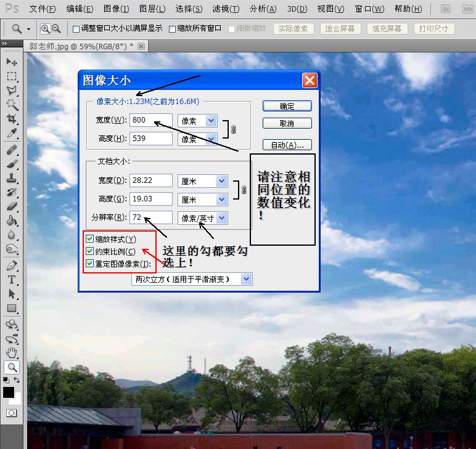Image resolution: width=476 pixels, height=449 pixels.
Task: Select the Move tool
Action: click(x=12, y=62)
